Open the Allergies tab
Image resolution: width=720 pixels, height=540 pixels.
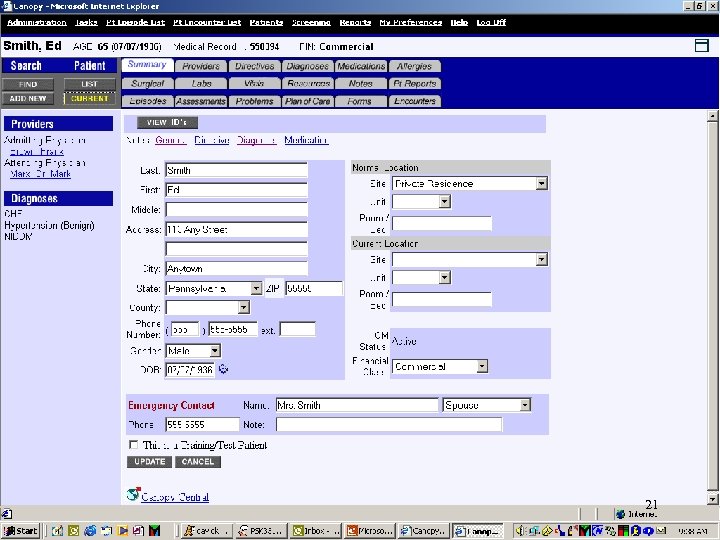(415, 66)
